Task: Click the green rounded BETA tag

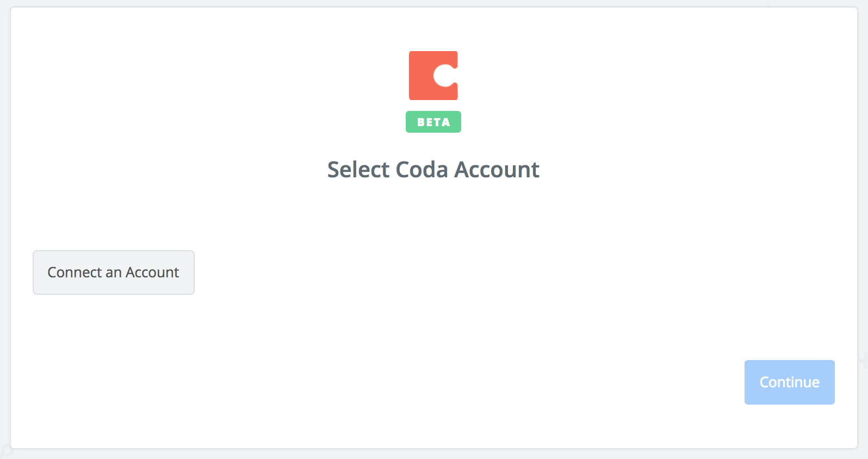Action: tap(433, 122)
